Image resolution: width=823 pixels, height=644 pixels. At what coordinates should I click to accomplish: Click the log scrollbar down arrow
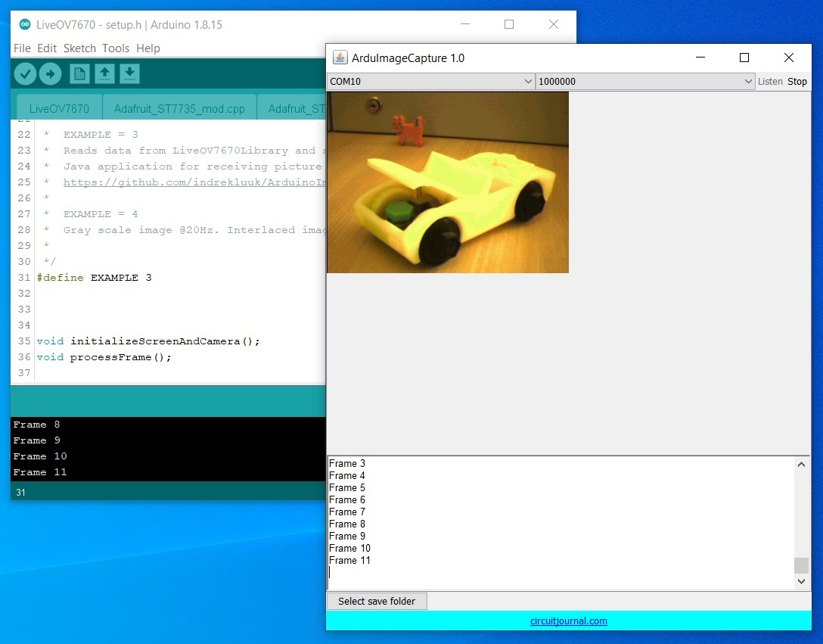pos(801,581)
